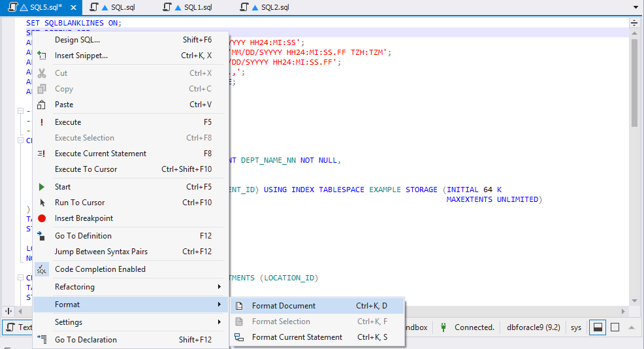This screenshot has height=349, width=644.
Task: Click the red Execute exclamation icon
Action: 42,122
